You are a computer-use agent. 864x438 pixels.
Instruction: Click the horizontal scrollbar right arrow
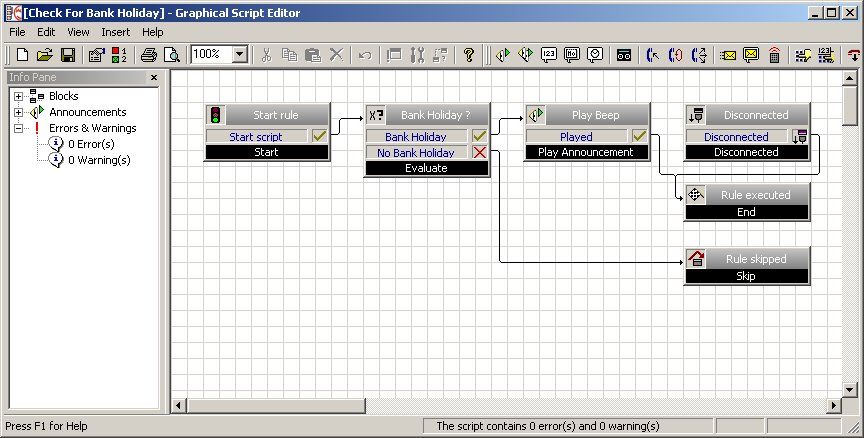[833, 405]
